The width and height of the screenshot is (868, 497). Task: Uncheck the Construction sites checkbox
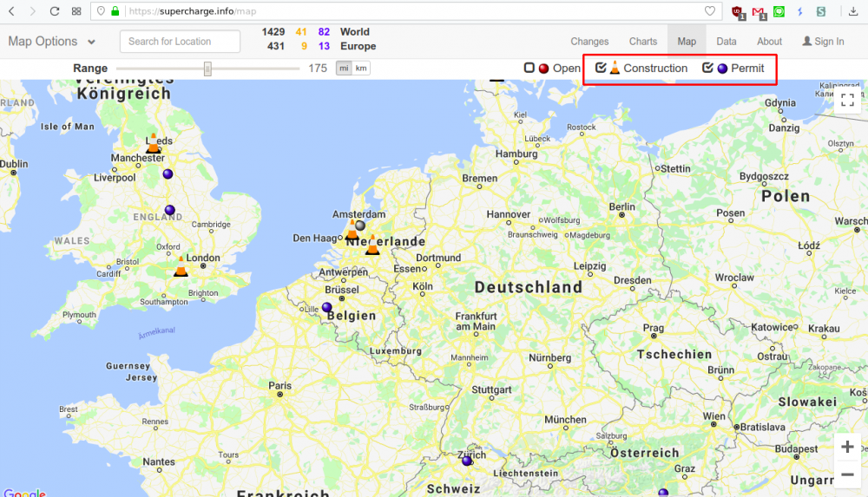[x=601, y=68]
